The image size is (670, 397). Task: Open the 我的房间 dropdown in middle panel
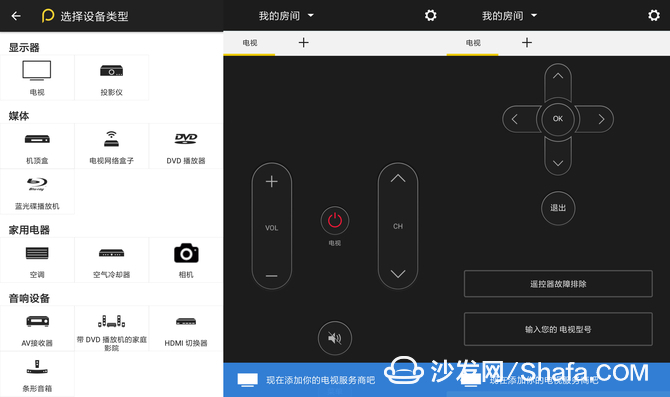pos(286,16)
